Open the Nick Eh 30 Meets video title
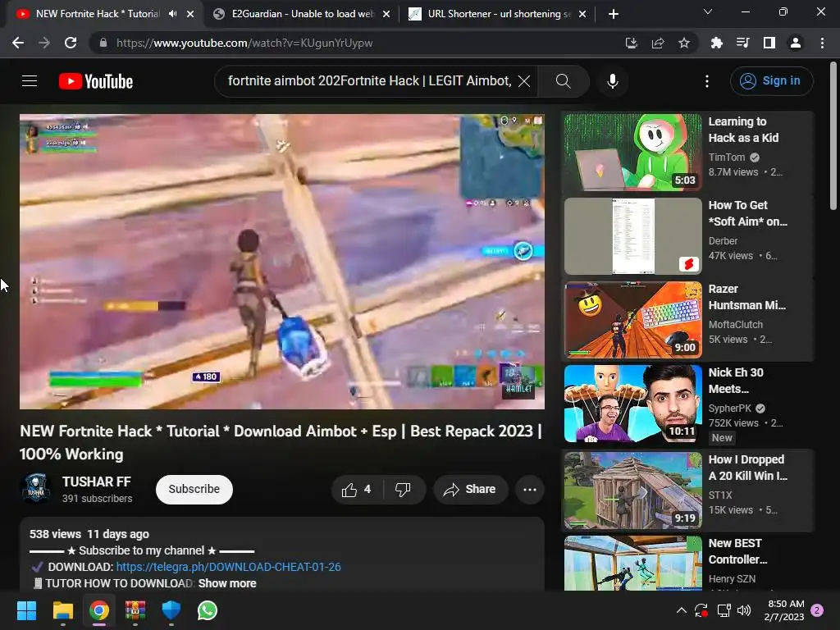This screenshot has width=840, height=630. (736, 381)
